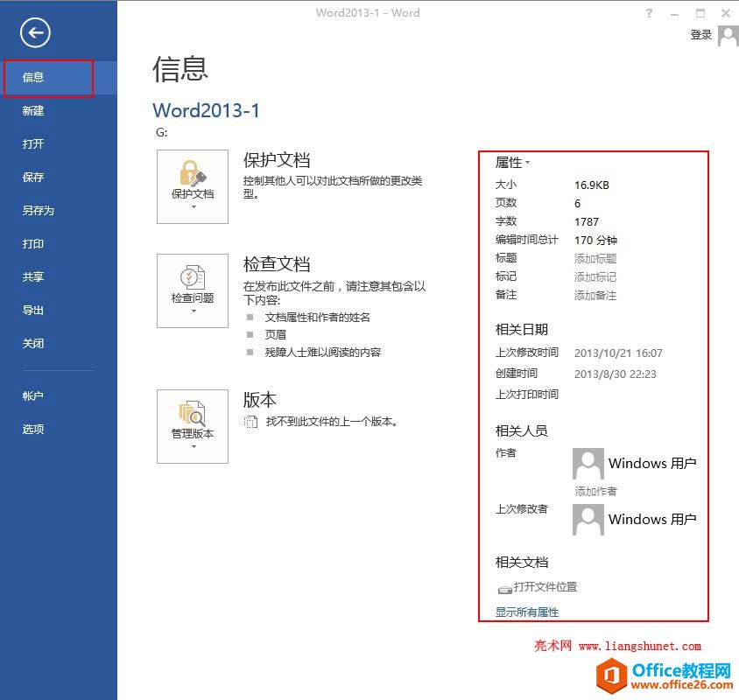The width and height of the screenshot is (739, 700).
Task: Click 添加标记 to add tags
Action: [x=594, y=276]
